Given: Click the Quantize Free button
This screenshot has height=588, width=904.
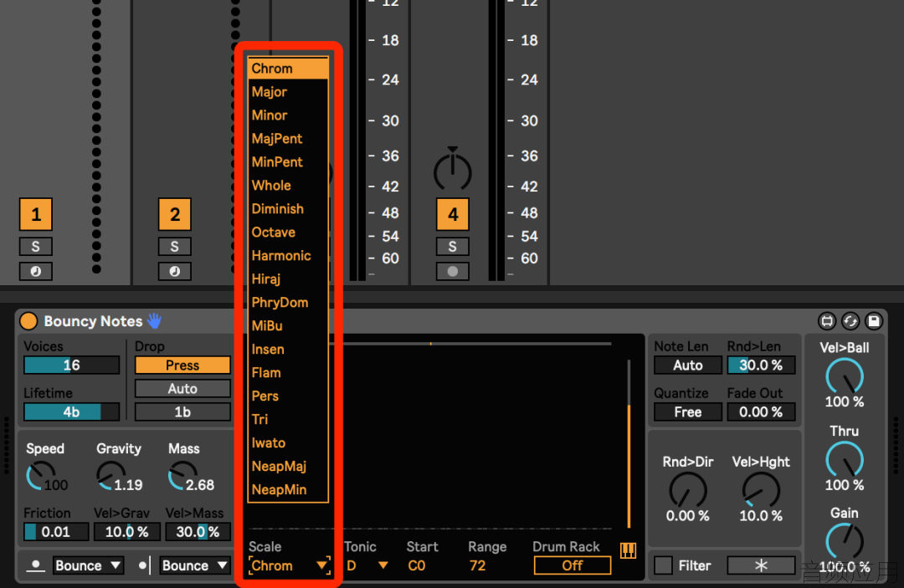Looking at the screenshot, I should (x=688, y=412).
